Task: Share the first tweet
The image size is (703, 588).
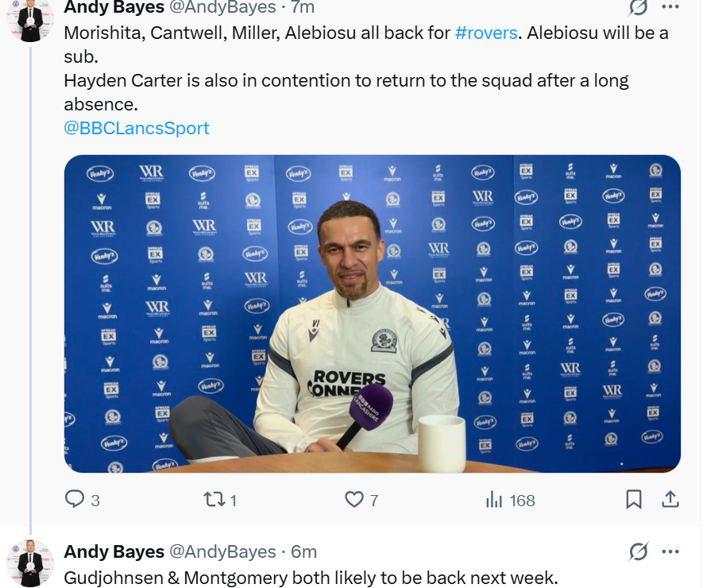Action: click(x=670, y=499)
